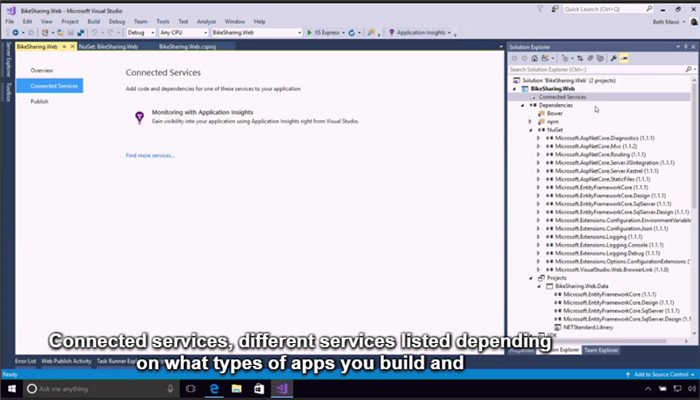Click the Pending Changes Filter icon in Solution Explorer
Image resolution: width=700 pixels, height=400 pixels.
point(566,58)
